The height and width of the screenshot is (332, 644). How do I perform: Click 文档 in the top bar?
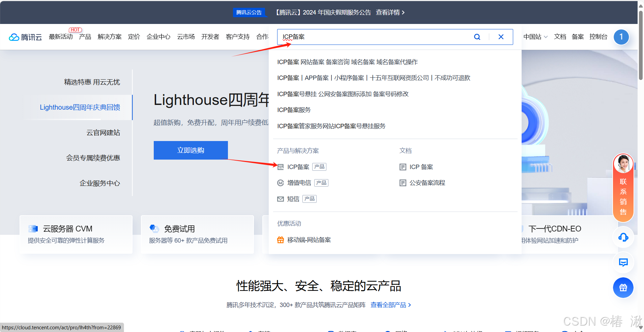(x=560, y=37)
